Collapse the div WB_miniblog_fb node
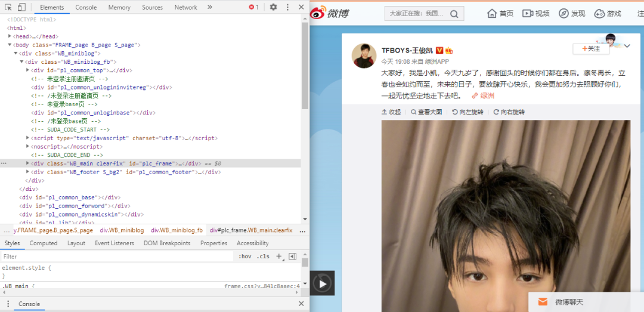 click(x=22, y=61)
